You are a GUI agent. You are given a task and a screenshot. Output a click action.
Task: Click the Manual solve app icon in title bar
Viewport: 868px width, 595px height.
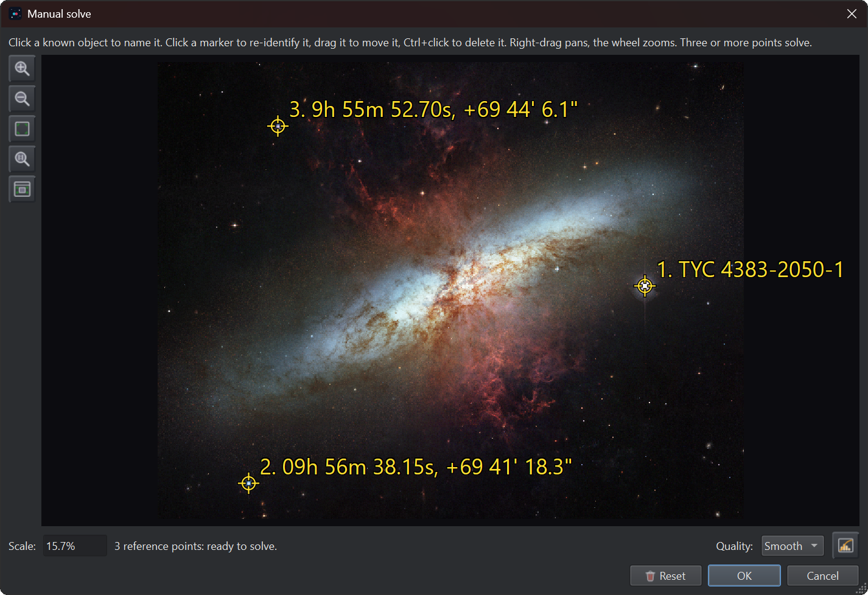tap(16, 14)
